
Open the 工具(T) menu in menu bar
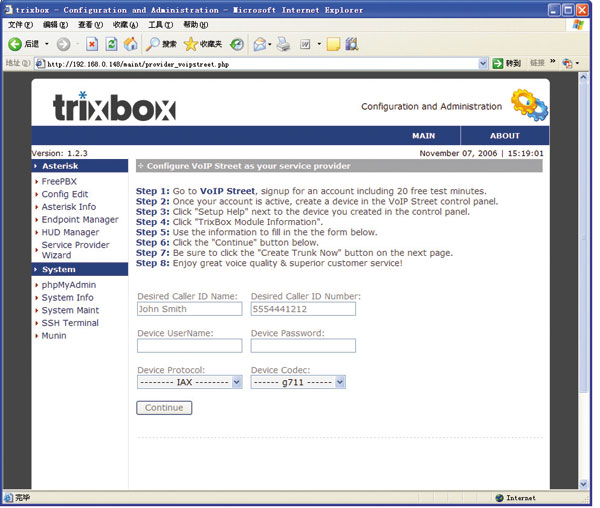(160, 24)
